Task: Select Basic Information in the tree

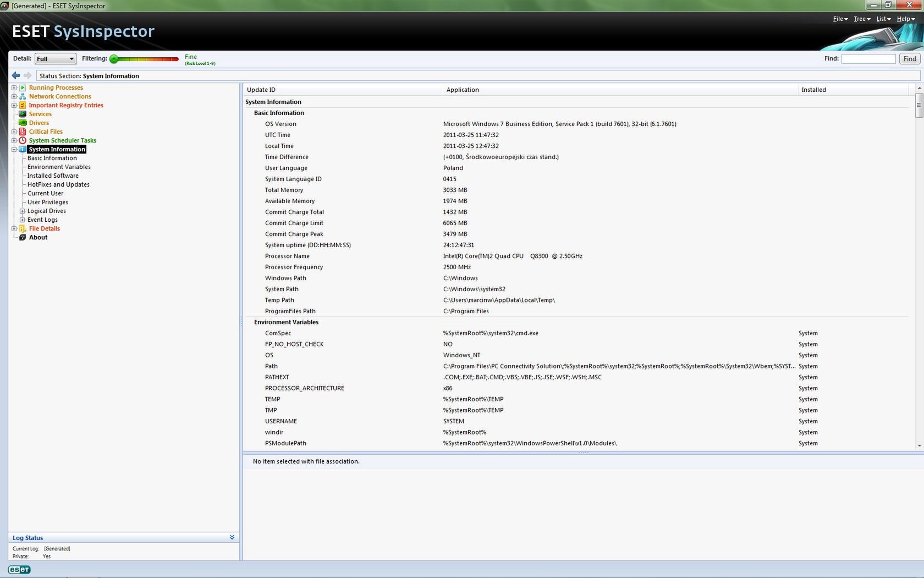Action: [x=52, y=158]
